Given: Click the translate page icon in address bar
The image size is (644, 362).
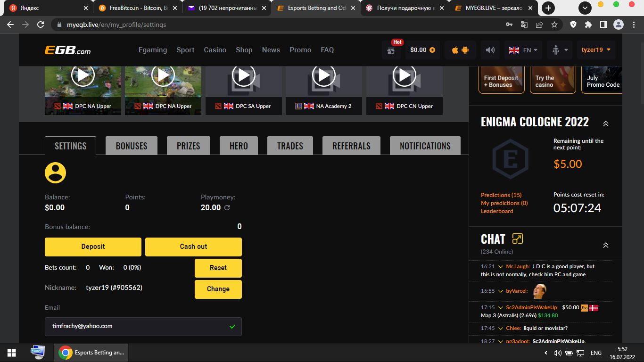Looking at the screenshot, I should coord(524,25).
